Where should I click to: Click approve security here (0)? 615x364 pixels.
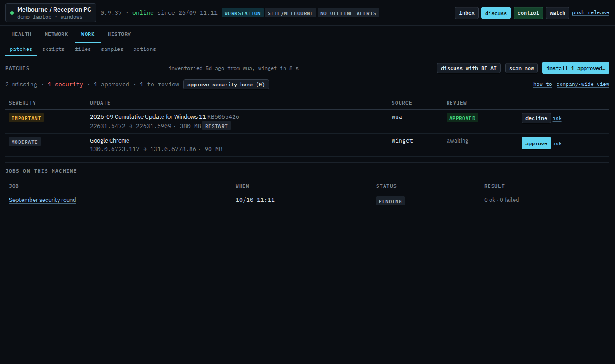point(226,85)
